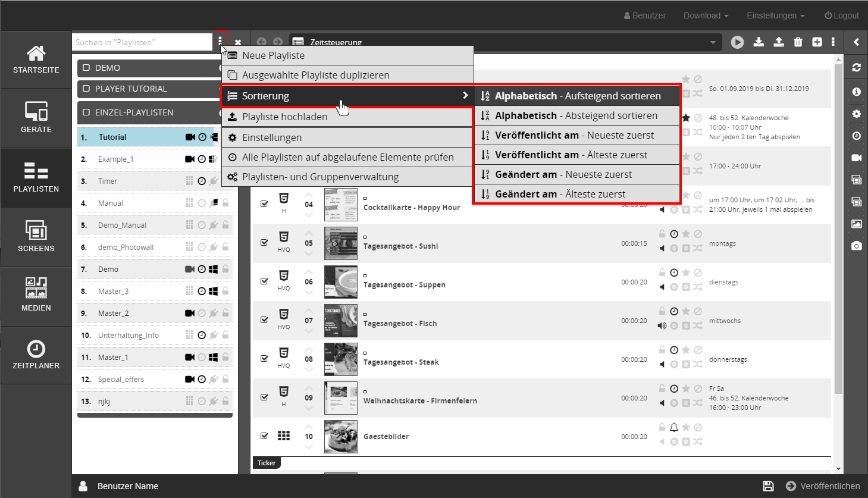Choose Neue Playliste from the menu

tap(273, 55)
